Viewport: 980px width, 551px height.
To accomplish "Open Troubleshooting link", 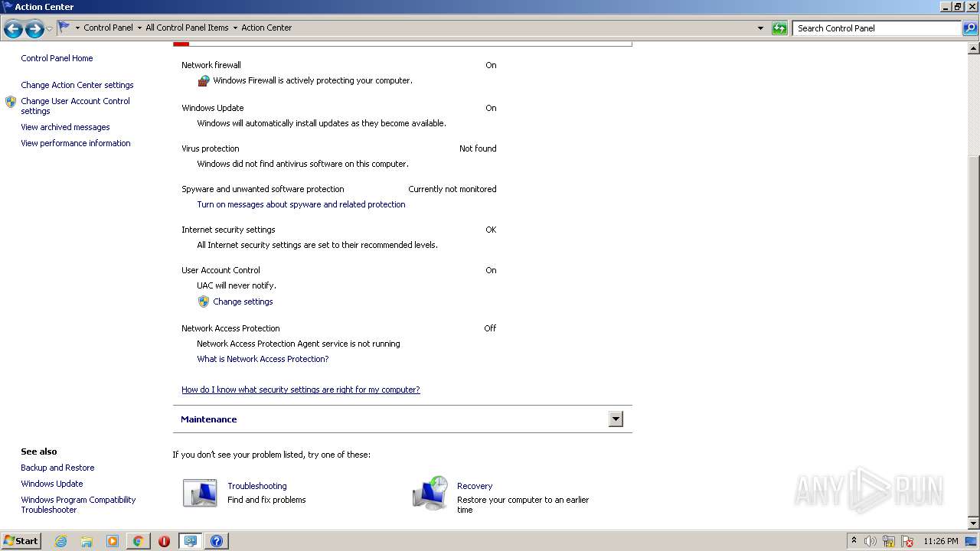I will click(x=257, y=486).
